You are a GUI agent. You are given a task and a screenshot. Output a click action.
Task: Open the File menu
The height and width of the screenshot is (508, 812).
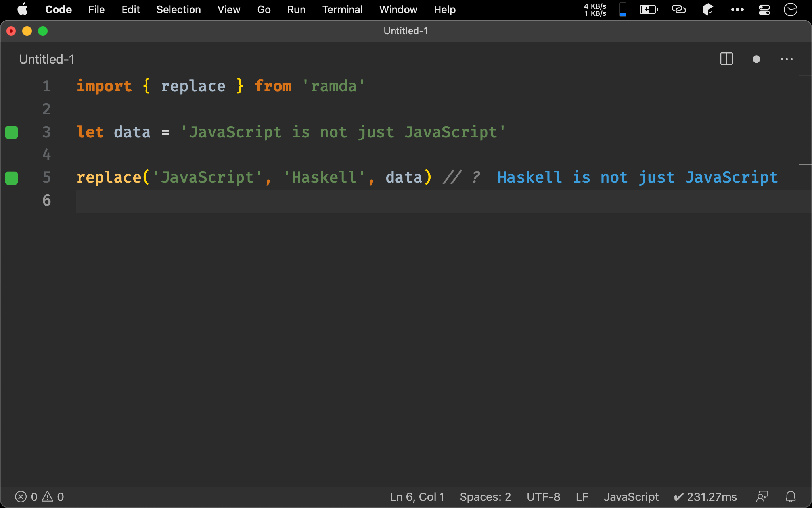96,10
